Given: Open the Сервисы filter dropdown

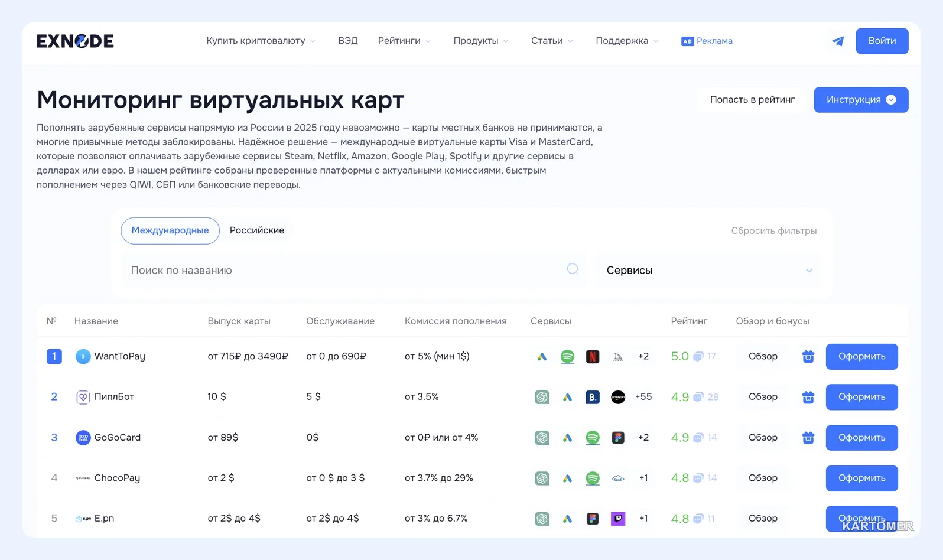Looking at the screenshot, I should tap(709, 270).
